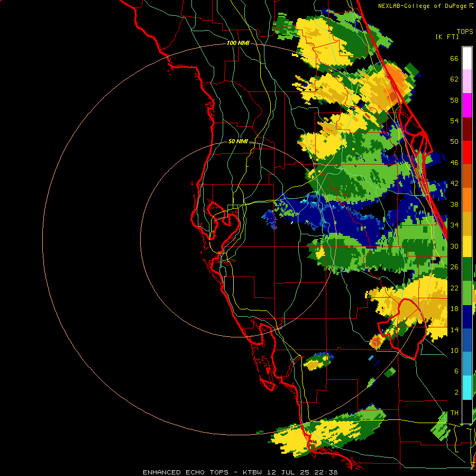
Task: Click the light orange legend swatch
Action: [467, 200]
